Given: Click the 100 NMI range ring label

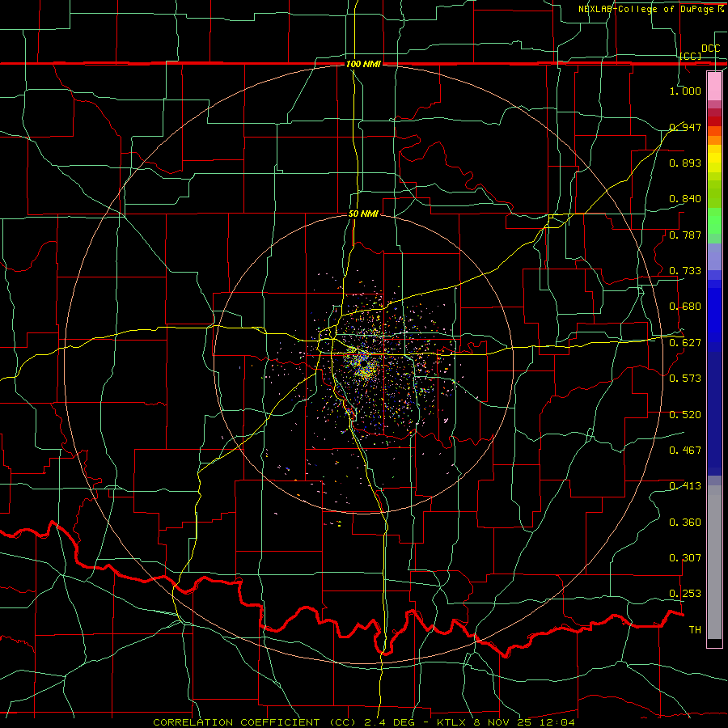Looking at the screenshot, I should pyautogui.click(x=363, y=64).
